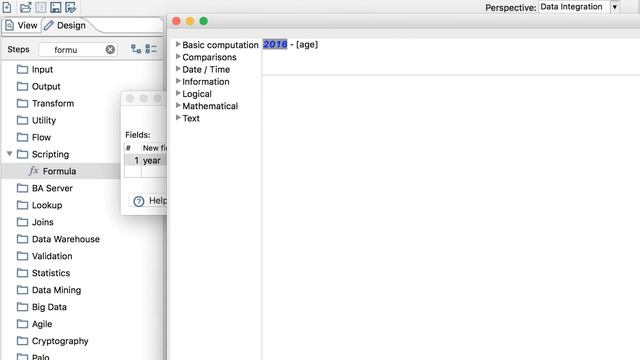Expand the Comparisons category
This screenshot has width=640, height=360.
click(178, 56)
